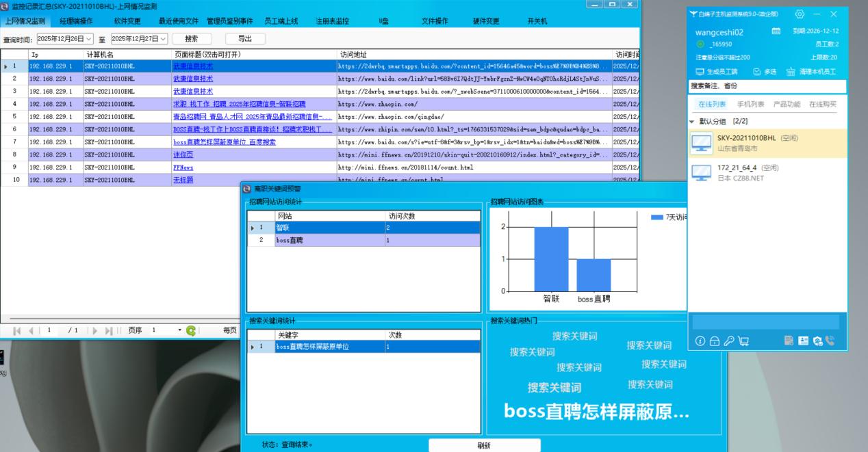Click the 搜索备注 search input field
Image resolution: width=868 pixels, height=452 pixels.
point(767,86)
